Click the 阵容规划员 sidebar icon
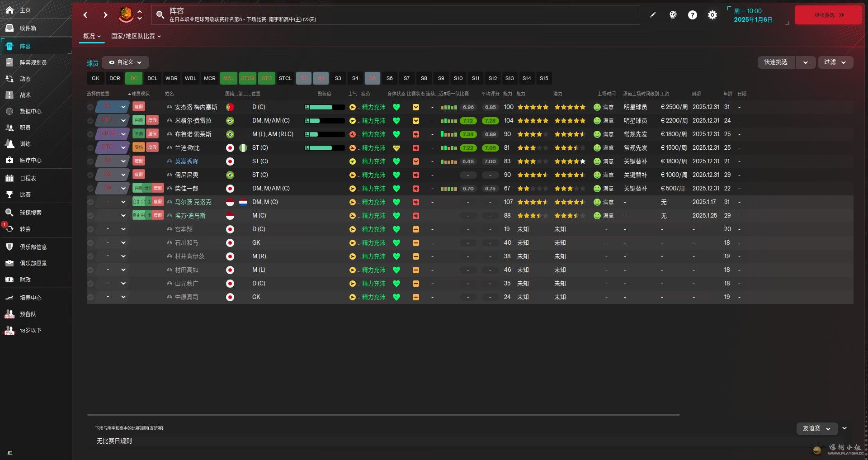This screenshot has width=868, height=460. [9, 62]
